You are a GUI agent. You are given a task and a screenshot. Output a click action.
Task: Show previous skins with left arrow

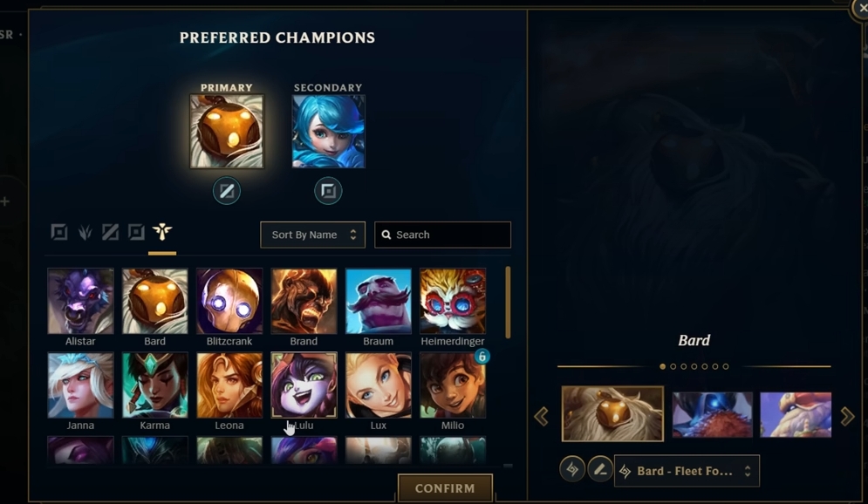[542, 416]
